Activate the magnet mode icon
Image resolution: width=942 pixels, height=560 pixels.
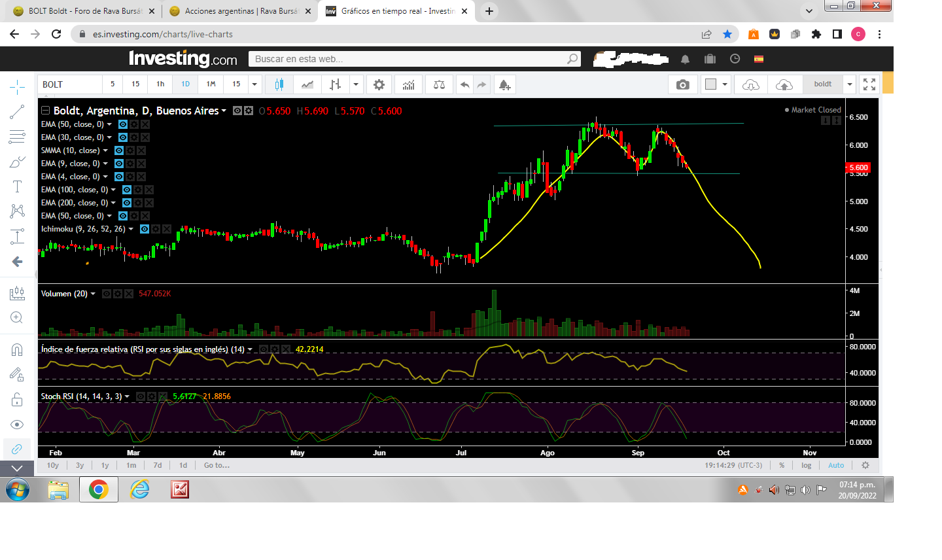pyautogui.click(x=17, y=349)
